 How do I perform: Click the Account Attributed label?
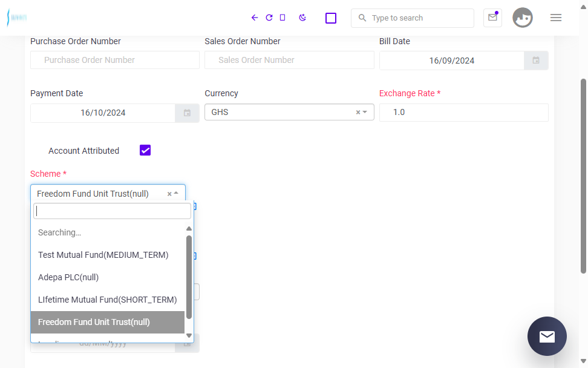83,151
